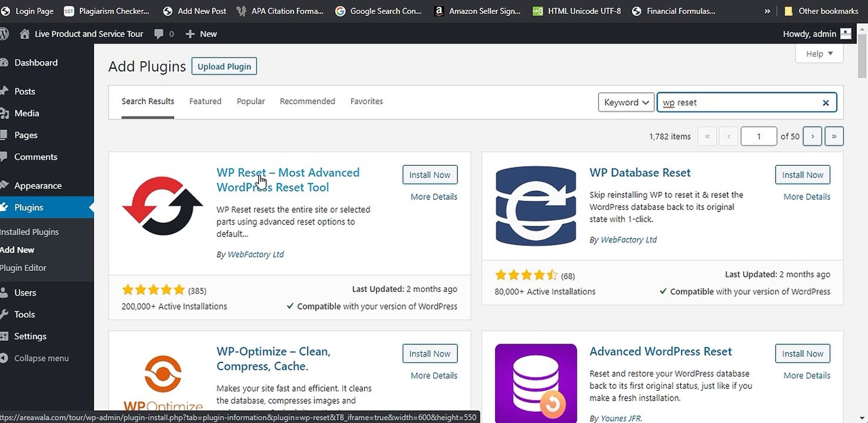The image size is (868, 423).
Task: Install the WP-Optimize plugin
Action: click(430, 354)
